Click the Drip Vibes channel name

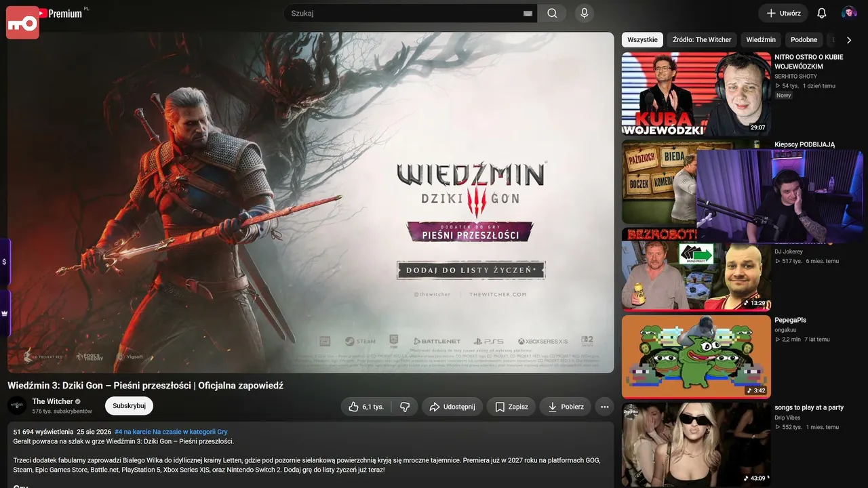pyautogui.click(x=787, y=418)
